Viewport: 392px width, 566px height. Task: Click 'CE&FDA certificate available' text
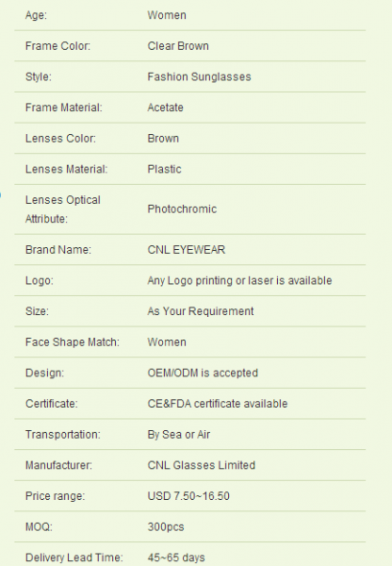click(x=218, y=403)
